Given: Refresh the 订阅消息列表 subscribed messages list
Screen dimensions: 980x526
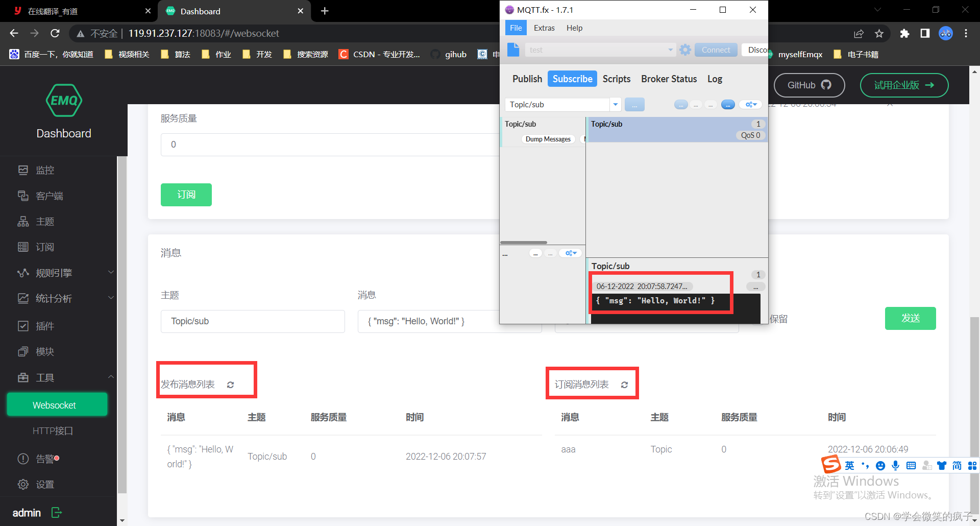Looking at the screenshot, I should (x=624, y=385).
